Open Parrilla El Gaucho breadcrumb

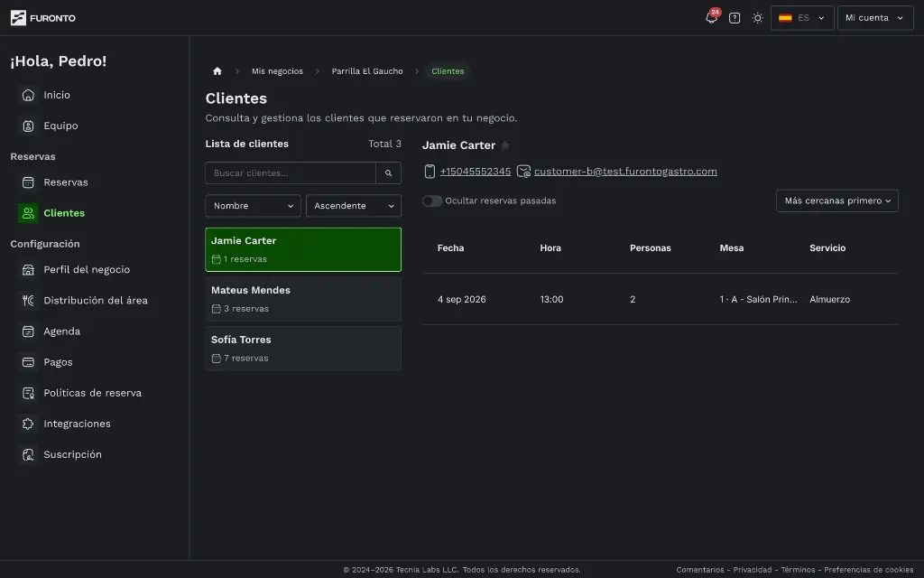pyautogui.click(x=367, y=71)
